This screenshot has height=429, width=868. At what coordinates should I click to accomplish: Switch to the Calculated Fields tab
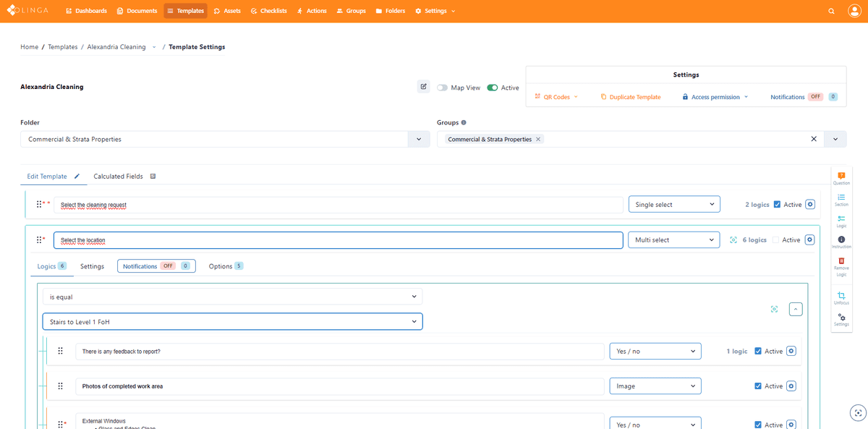click(x=118, y=177)
